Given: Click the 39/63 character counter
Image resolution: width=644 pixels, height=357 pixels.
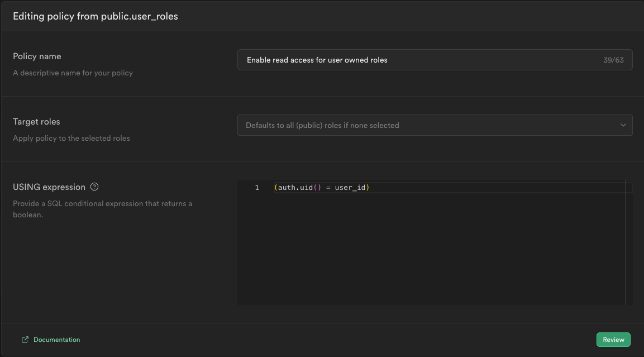Looking at the screenshot, I should (613, 60).
